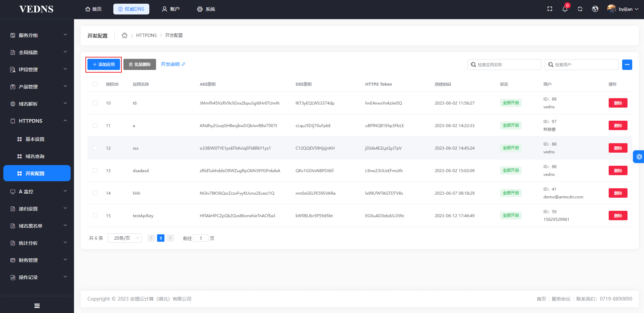Tick checkbox for app dsadasd
The height and width of the screenshot is (313, 644).
tap(95, 170)
